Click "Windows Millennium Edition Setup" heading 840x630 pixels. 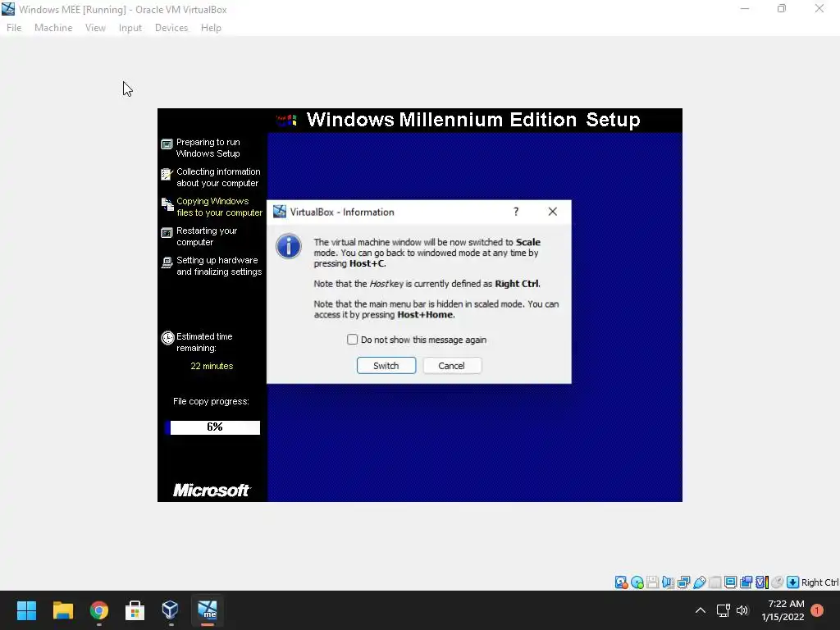click(x=473, y=120)
